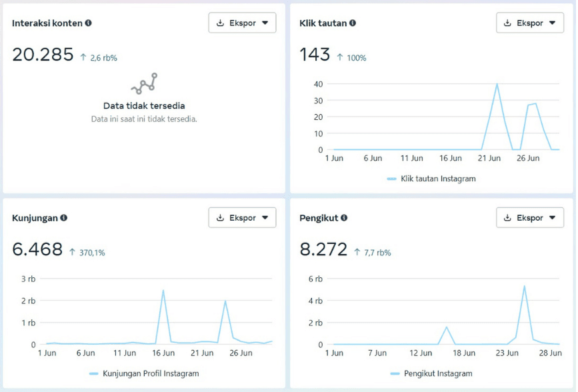Click info icon next to Interaksi konten
The image size is (578, 392).
(89, 23)
